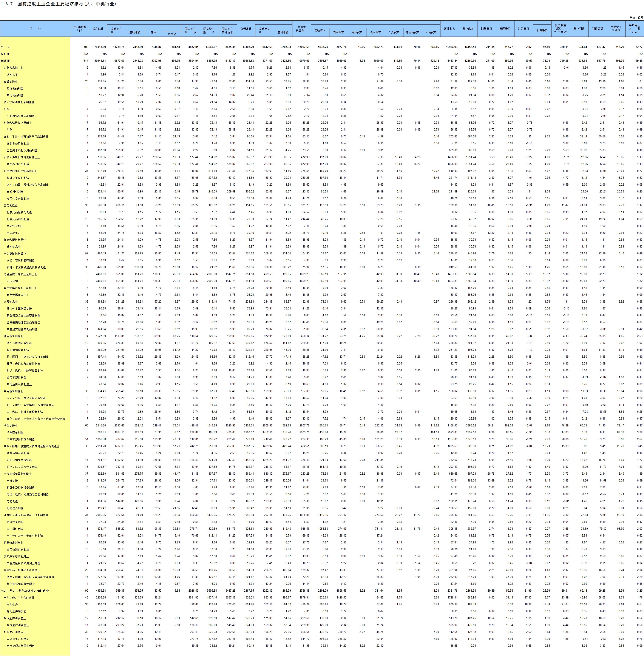Click the 总计 row label

pyautogui.click(x=5, y=47)
